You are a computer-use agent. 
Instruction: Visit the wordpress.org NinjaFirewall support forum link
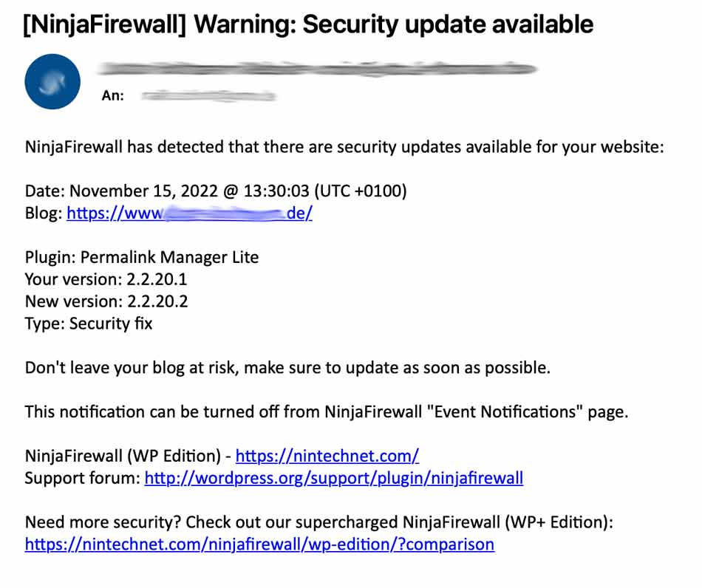(333, 478)
